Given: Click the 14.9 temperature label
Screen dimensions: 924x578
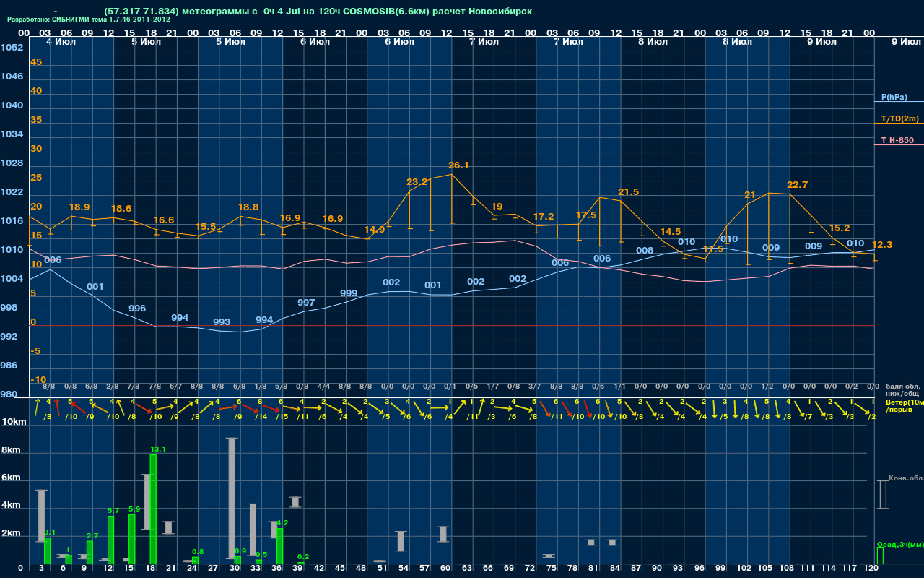Looking at the screenshot, I should point(375,230).
